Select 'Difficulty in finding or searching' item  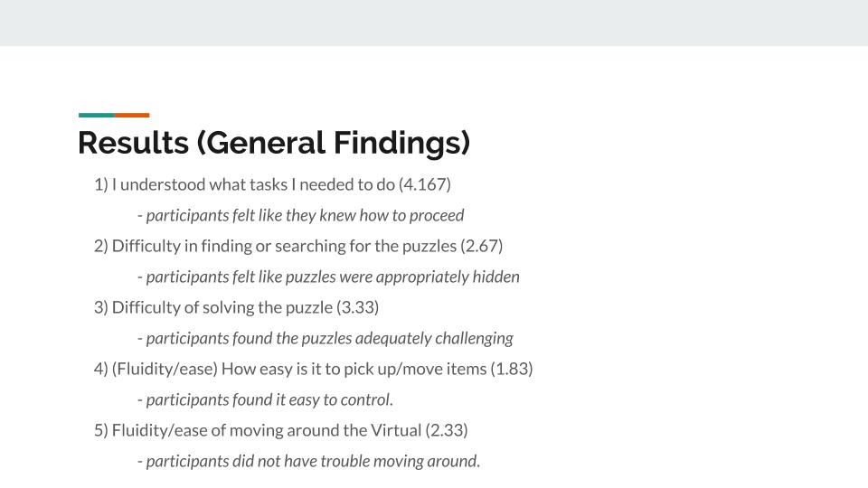point(298,246)
